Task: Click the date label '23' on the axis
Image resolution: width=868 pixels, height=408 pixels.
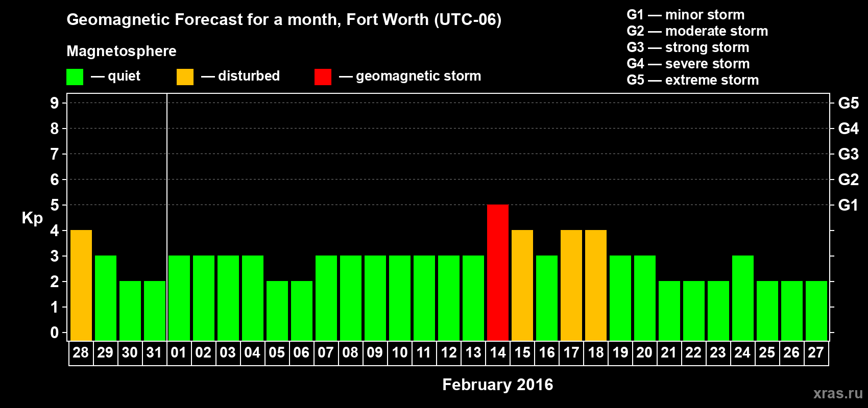Action: pyautogui.click(x=718, y=353)
